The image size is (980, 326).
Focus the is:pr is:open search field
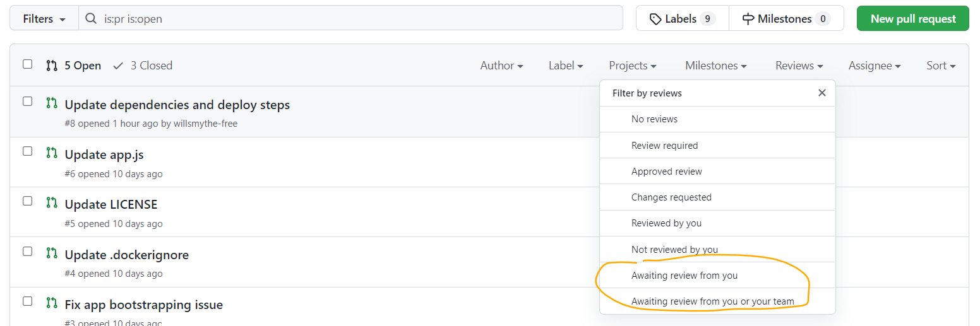coord(350,19)
